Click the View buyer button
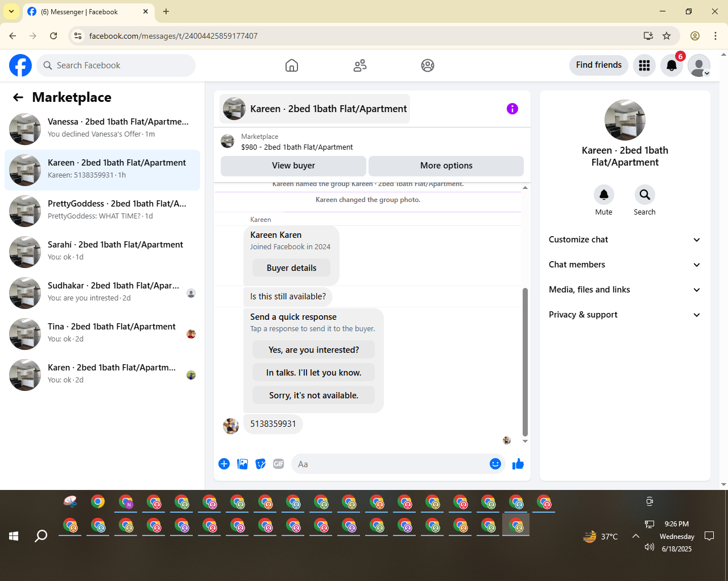 [x=293, y=166]
